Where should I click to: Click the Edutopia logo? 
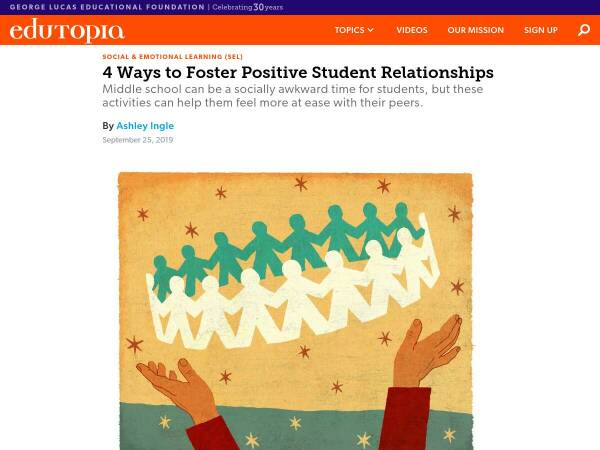[x=67, y=31]
